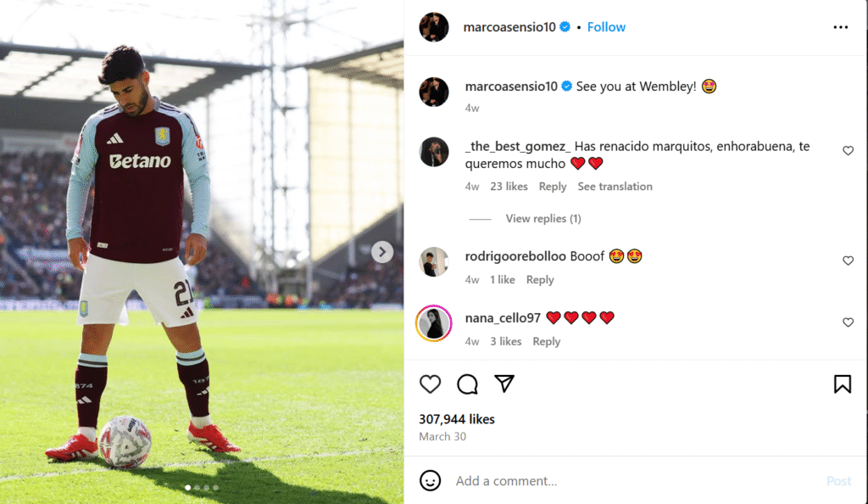
Task: Expand translation via See translation
Action: click(x=615, y=186)
